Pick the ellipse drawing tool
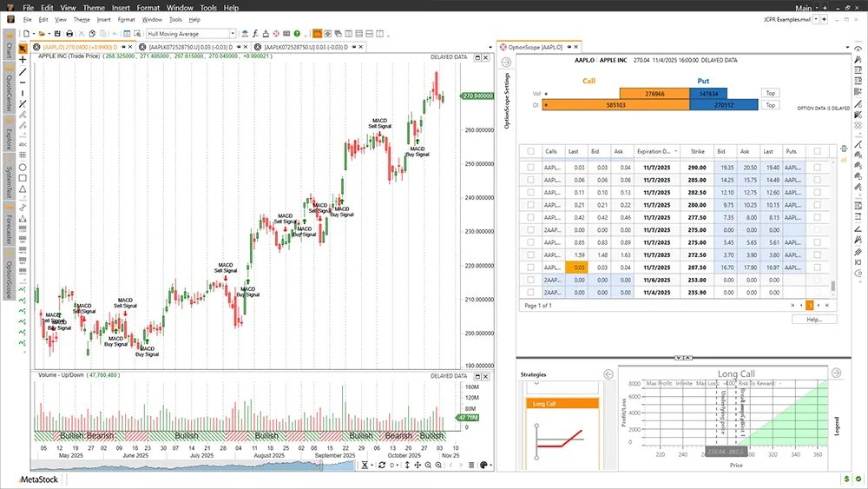Viewport: 868px width, 489px height. point(23,167)
